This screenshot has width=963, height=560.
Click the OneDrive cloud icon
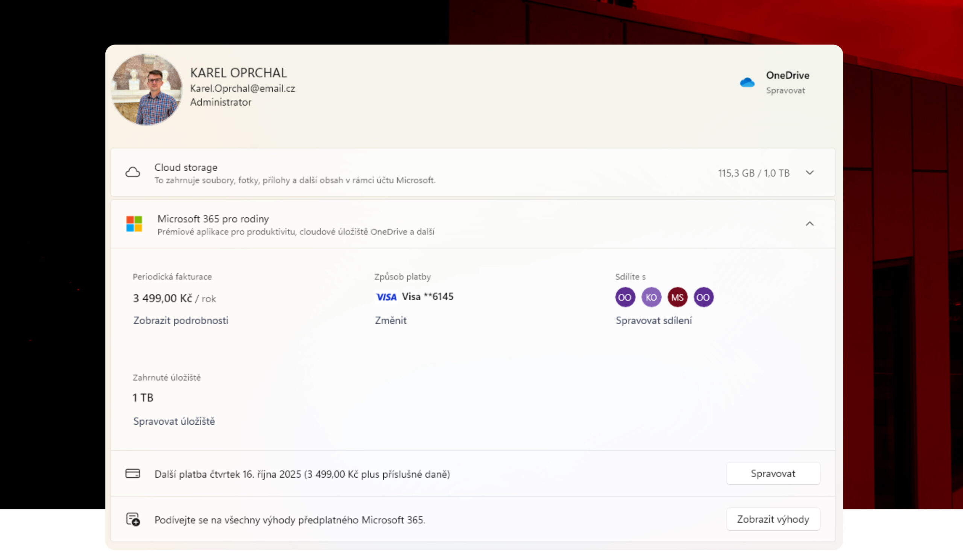tap(747, 82)
